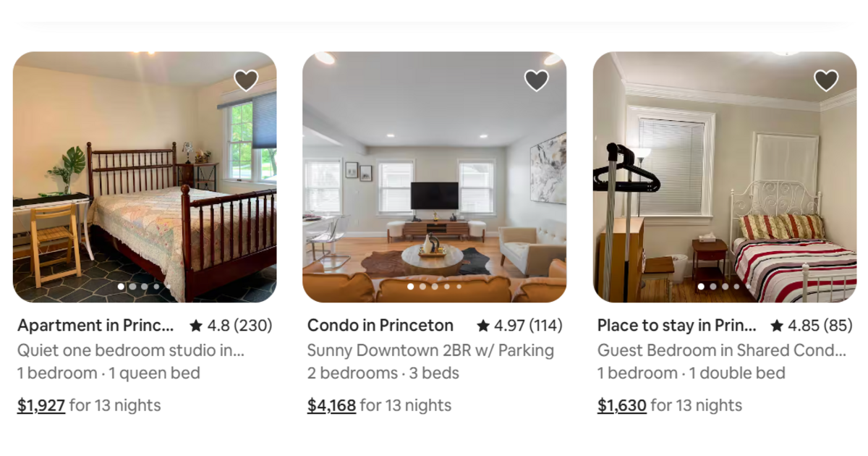Screen dimensions: 868x456
Task: Open the Condo in Princeton title link
Action: coord(380,326)
